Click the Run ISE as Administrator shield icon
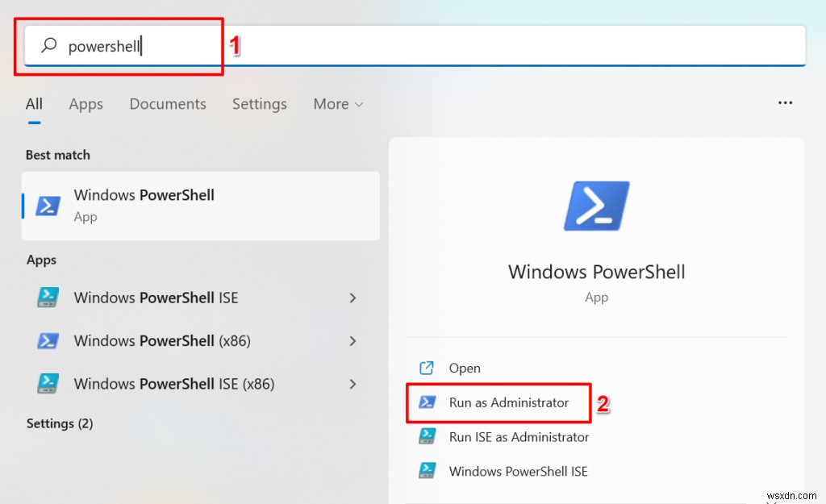 pyautogui.click(x=428, y=436)
